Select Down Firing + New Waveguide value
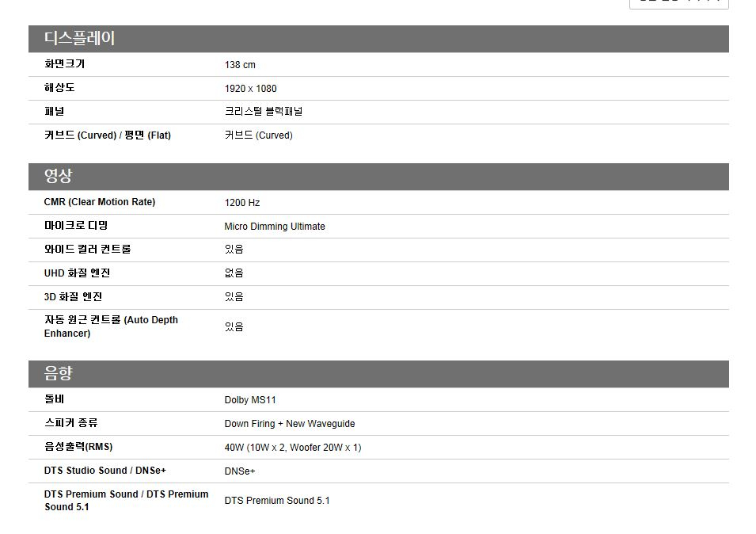This screenshot has width=756, height=534. point(290,423)
